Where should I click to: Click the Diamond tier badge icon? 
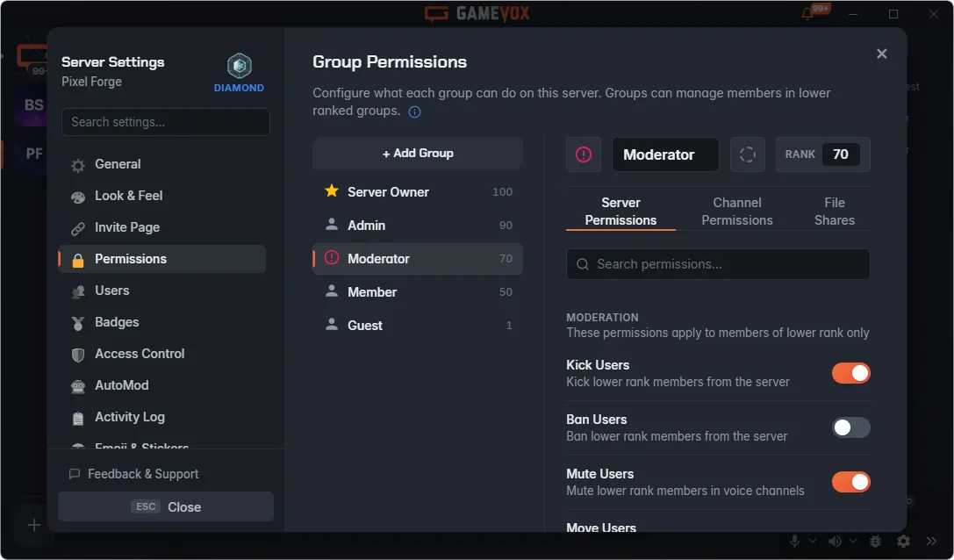point(240,66)
